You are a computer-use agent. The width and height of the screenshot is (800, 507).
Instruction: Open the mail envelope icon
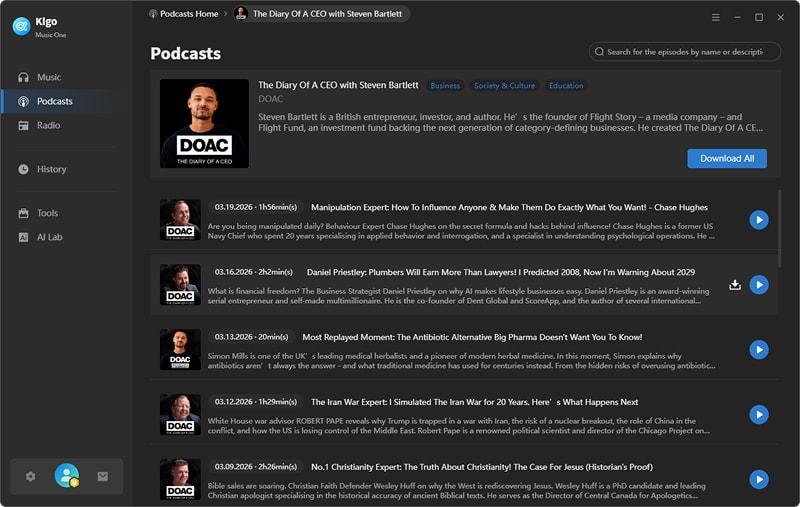click(x=103, y=476)
